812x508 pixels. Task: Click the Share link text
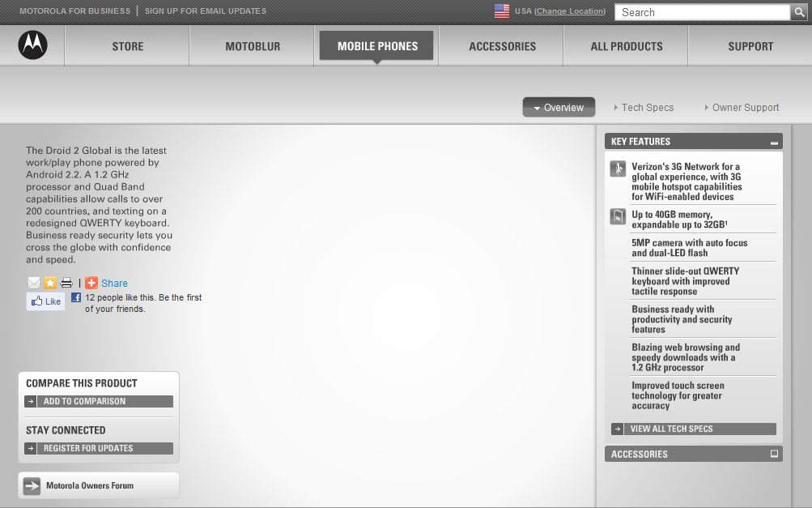114,283
